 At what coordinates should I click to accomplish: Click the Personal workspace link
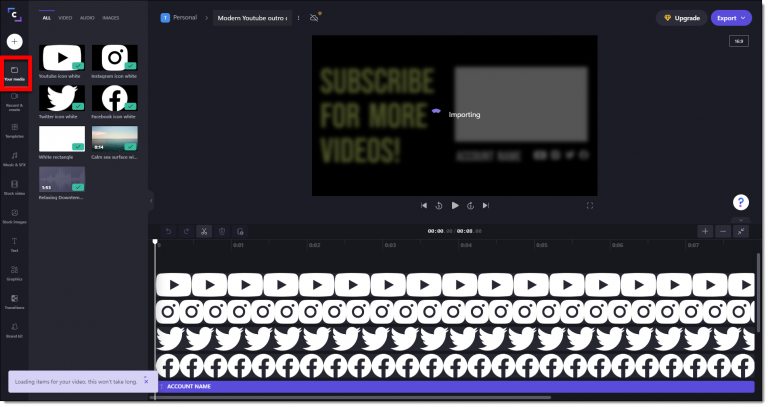pyautogui.click(x=179, y=18)
